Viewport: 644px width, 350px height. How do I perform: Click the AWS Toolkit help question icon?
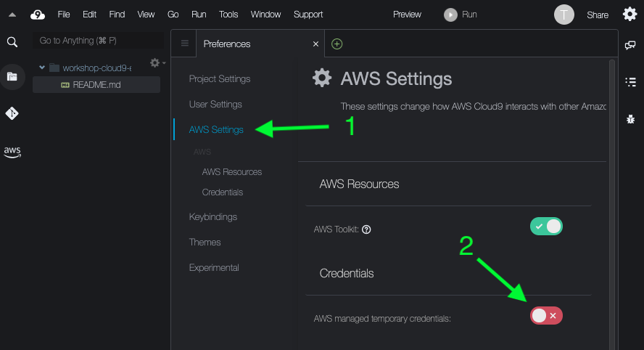[366, 229]
